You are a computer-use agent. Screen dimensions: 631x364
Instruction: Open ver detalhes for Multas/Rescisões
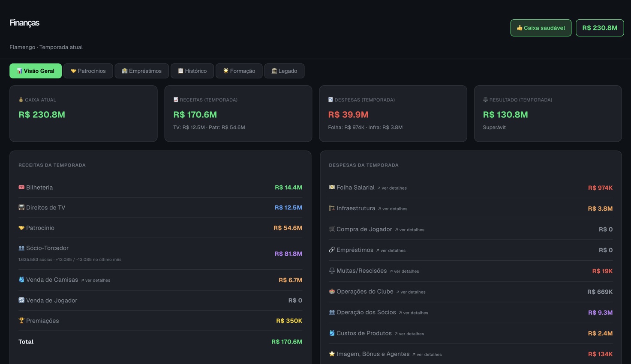[404, 272]
